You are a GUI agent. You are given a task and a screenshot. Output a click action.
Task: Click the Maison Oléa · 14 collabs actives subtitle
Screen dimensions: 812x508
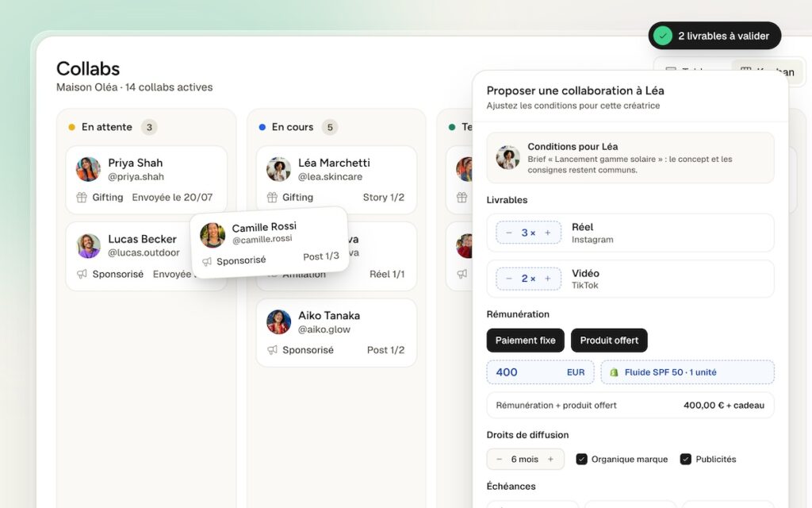(x=135, y=87)
